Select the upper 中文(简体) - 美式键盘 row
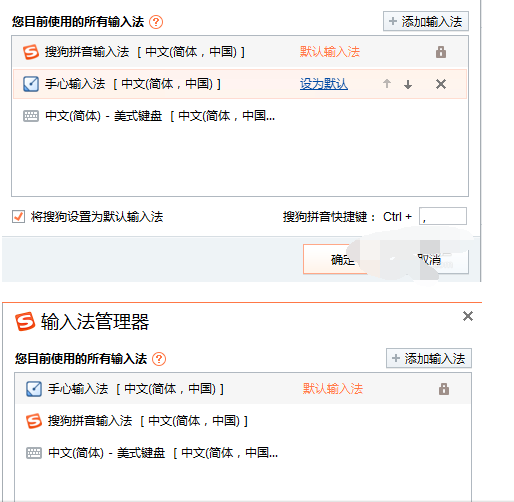The width and height of the screenshot is (514, 502). (240, 116)
